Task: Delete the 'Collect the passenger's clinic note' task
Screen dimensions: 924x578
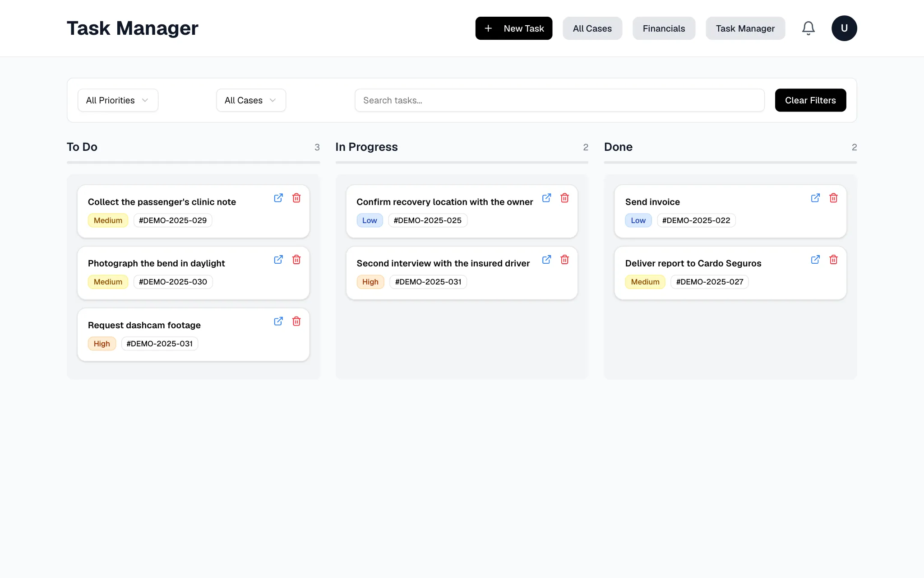Action: pos(296,198)
